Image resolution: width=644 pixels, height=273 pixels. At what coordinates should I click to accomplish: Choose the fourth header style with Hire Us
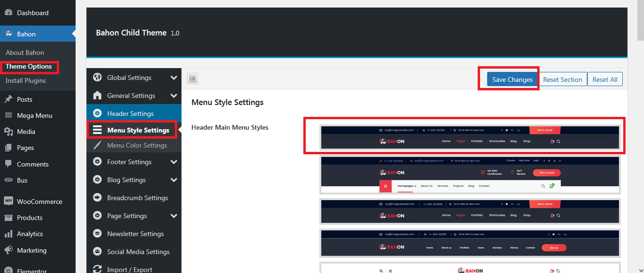click(470, 243)
